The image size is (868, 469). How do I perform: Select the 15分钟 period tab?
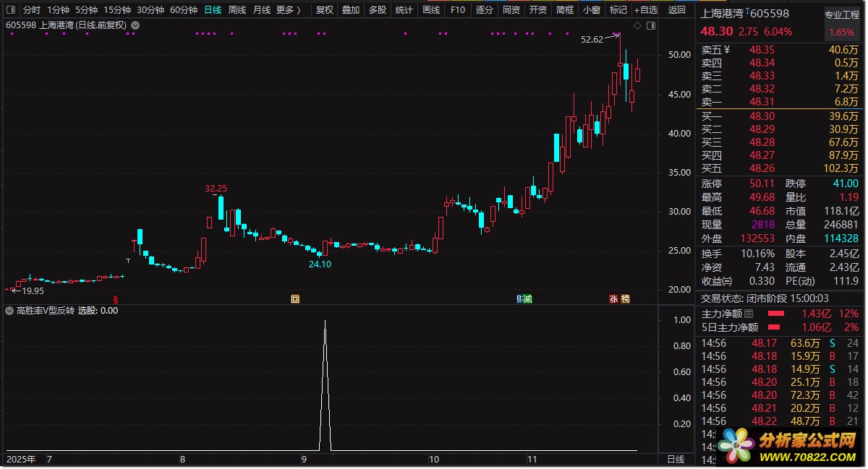(x=117, y=10)
